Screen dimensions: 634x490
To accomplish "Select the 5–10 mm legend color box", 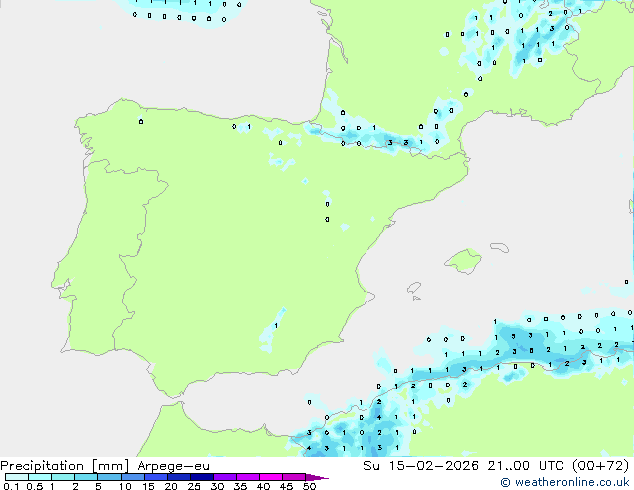I will point(109,477).
